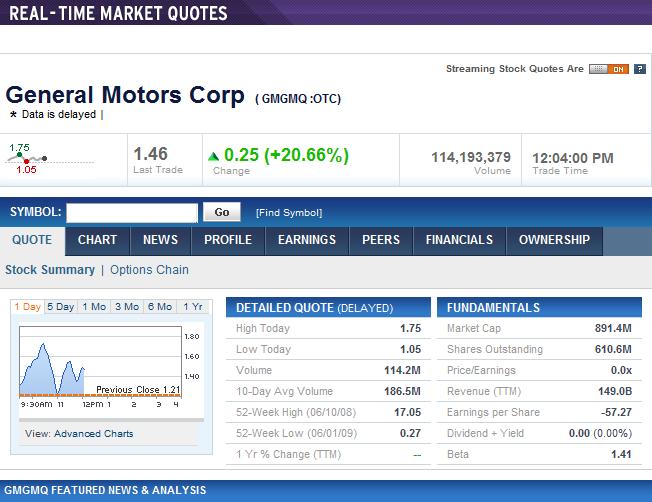The height and width of the screenshot is (502, 652).
Task: Click the volume figure 114,193,379
Action: (x=471, y=157)
